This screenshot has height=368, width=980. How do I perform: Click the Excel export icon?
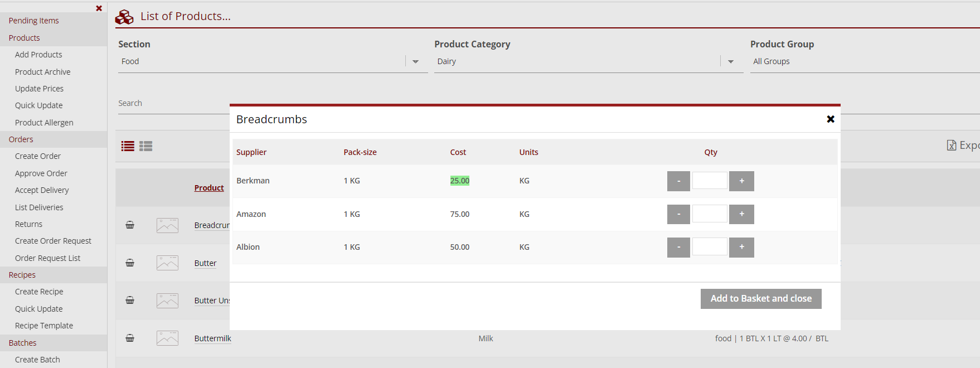pos(952,146)
